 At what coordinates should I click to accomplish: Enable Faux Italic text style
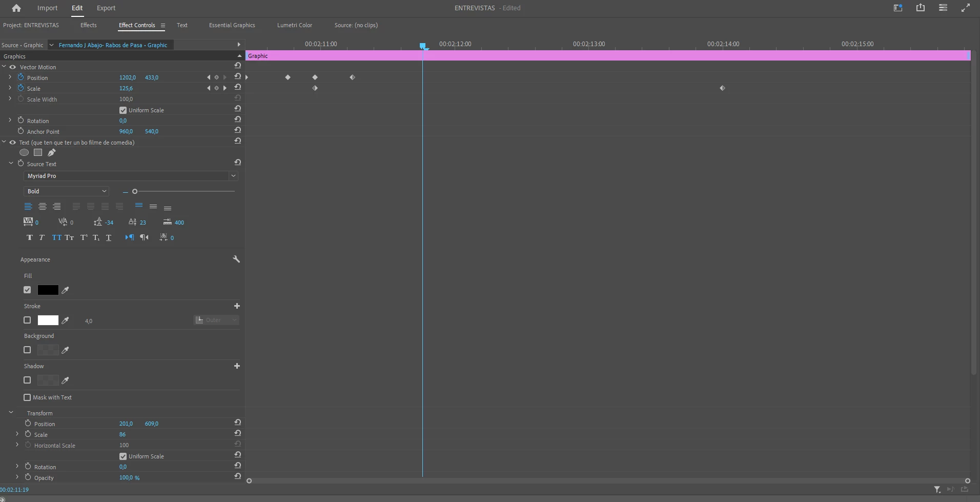(x=42, y=237)
